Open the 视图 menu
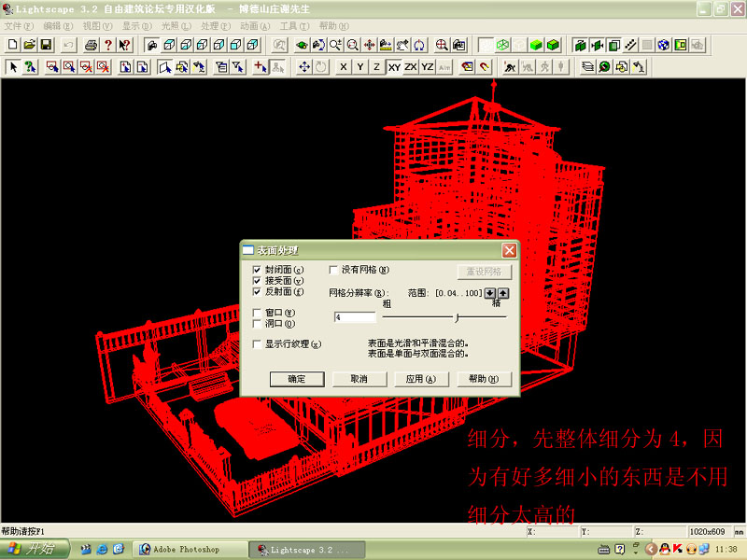The image size is (747, 560). click(x=98, y=26)
